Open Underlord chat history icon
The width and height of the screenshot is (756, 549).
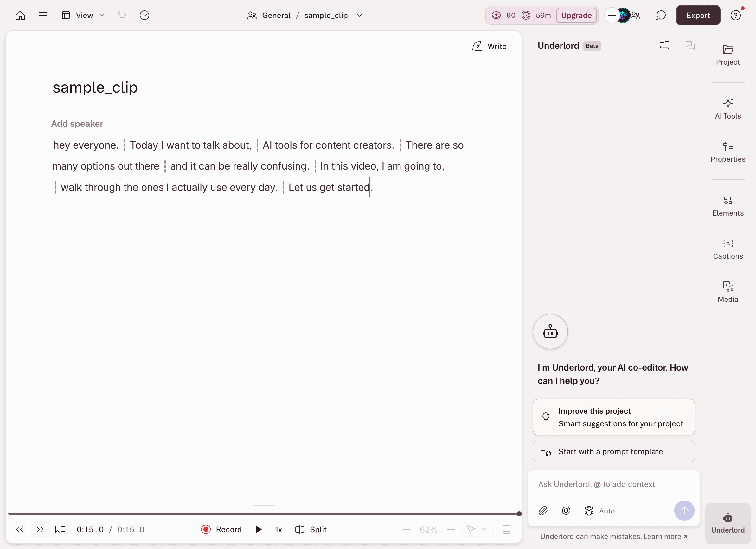[x=690, y=45]
